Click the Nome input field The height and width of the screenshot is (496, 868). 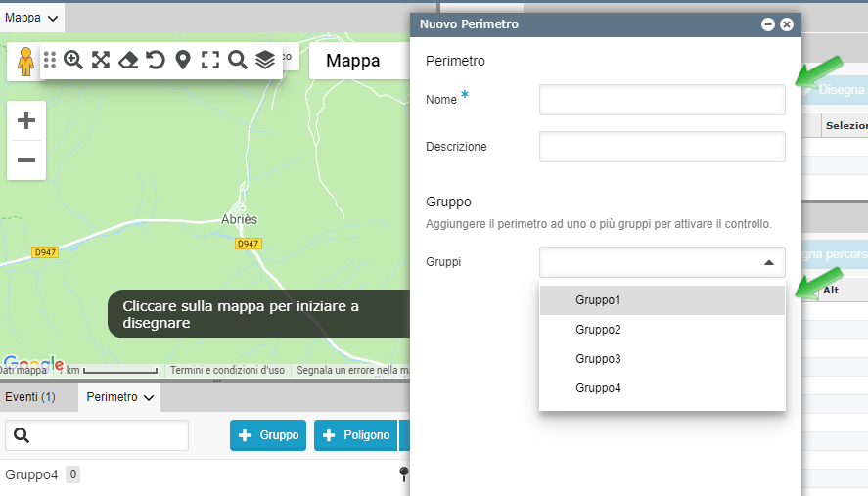[x=662, y=100]
